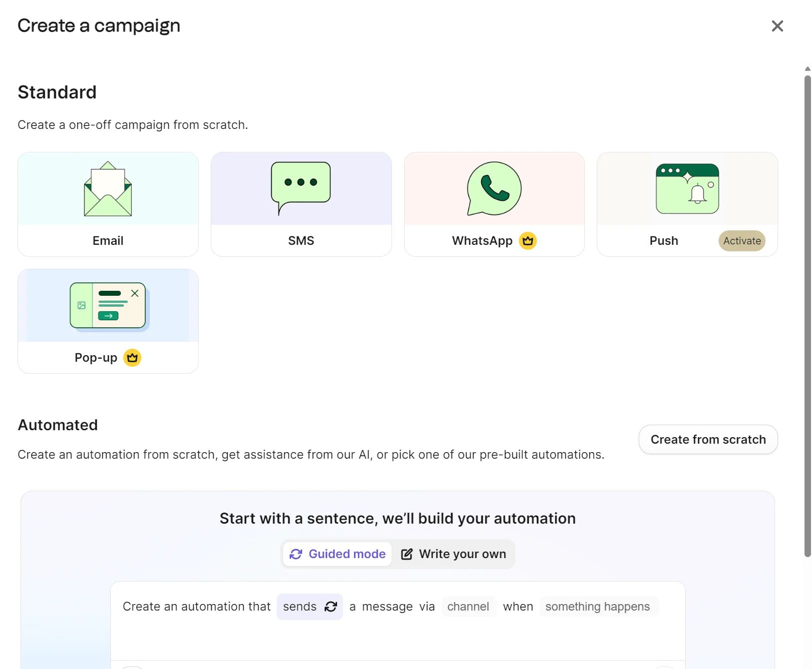Image resolution: width=812 pixels, height=669 pixels.
Task: Click the SMS speech bubble illustration
Action: tap(301, 188)
